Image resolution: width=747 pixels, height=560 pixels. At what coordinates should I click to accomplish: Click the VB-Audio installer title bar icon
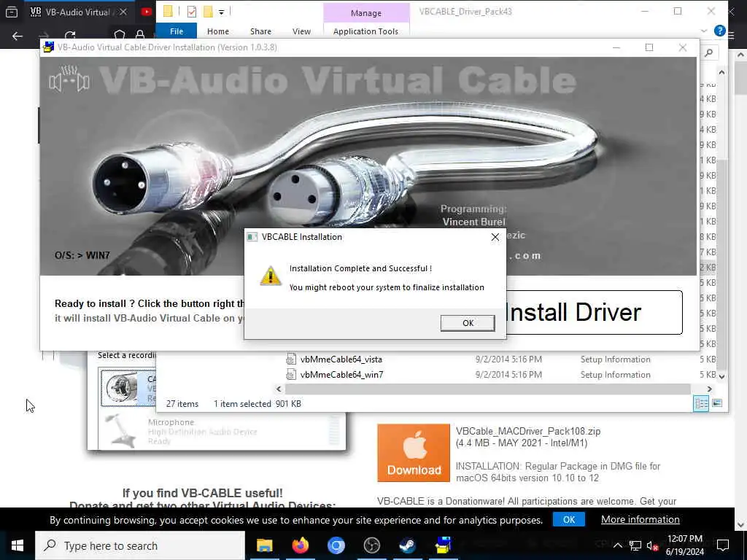point(49,47)
